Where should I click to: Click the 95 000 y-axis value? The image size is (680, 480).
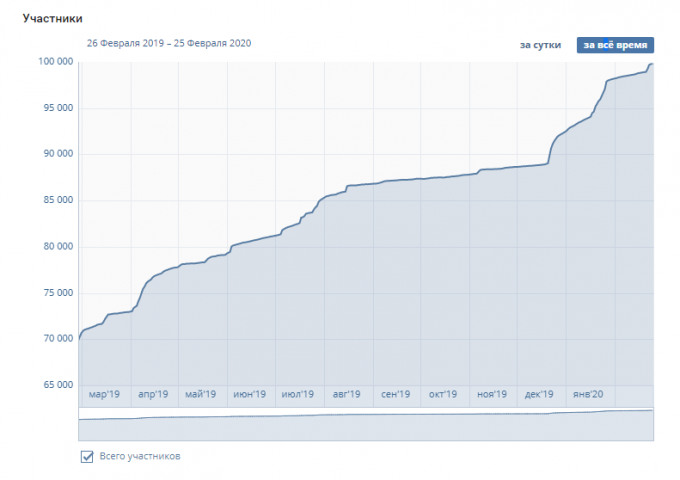pyautogui.click(x=58, y=108)
